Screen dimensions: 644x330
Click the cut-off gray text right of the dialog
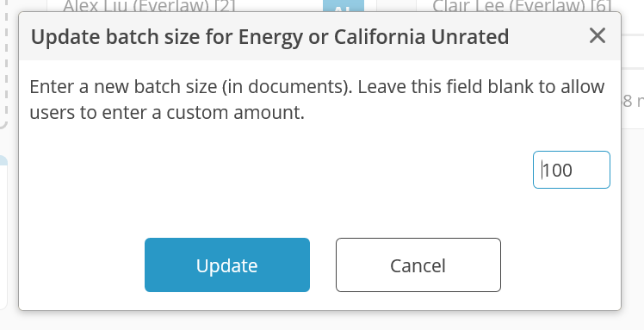[x=633, y=101]
